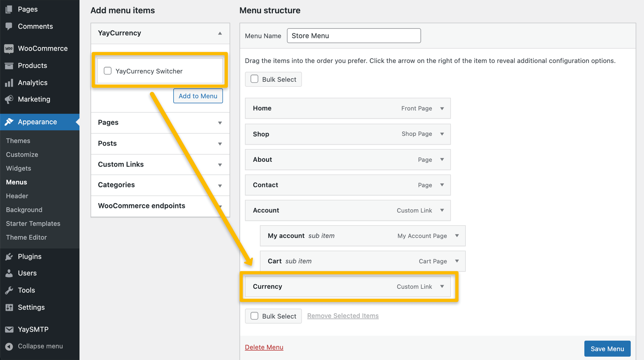The height and width of the screenshot is (360, 644).
Task: Select the Appearance paintbrush icon
Action: [9, 122]
